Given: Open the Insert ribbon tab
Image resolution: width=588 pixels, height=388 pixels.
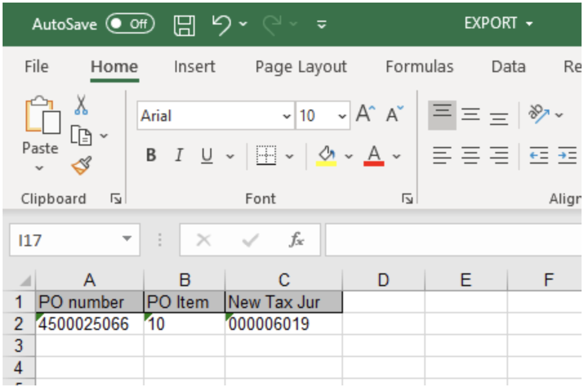Looking at the screenshot, I should [195, 67].
